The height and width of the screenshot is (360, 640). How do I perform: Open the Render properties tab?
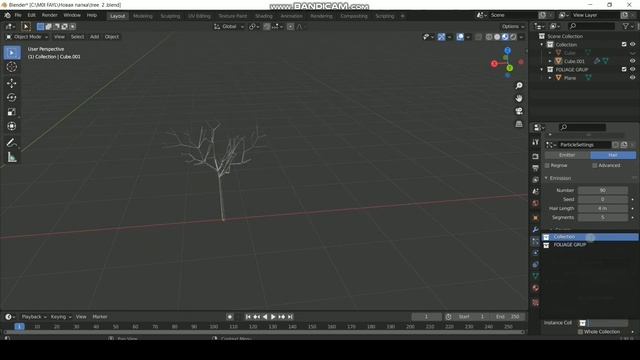click(x=536, y=156)
